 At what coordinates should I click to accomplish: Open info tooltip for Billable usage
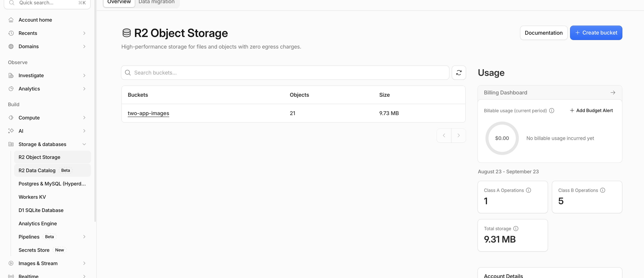pos(552,111)
